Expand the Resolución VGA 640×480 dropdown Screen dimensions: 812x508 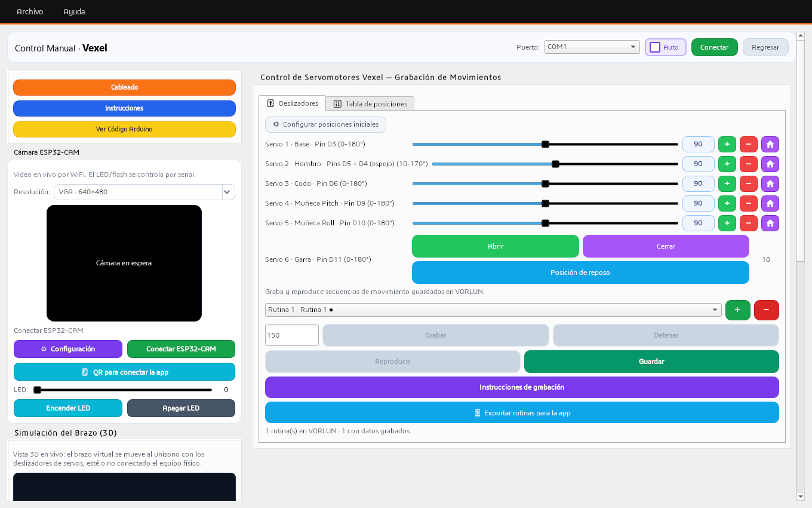(144, 192)
